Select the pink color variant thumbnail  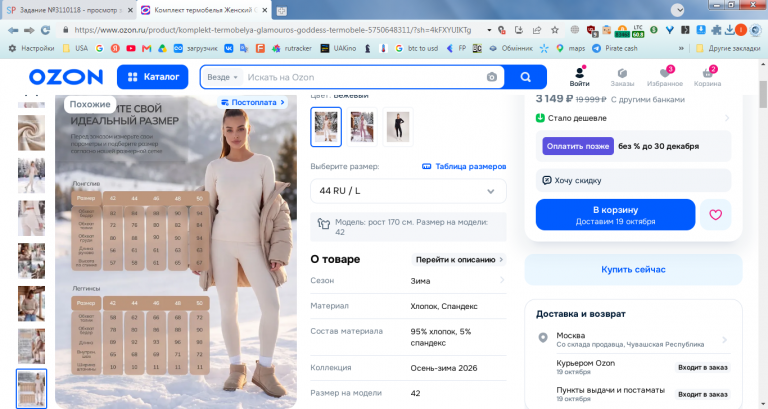coord(362,127)
